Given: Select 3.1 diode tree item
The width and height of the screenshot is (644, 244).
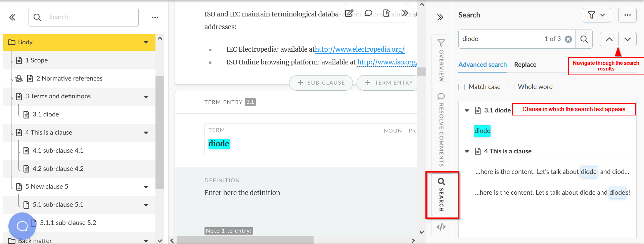Looking at the screenshot, I should [x=46, y=114].
